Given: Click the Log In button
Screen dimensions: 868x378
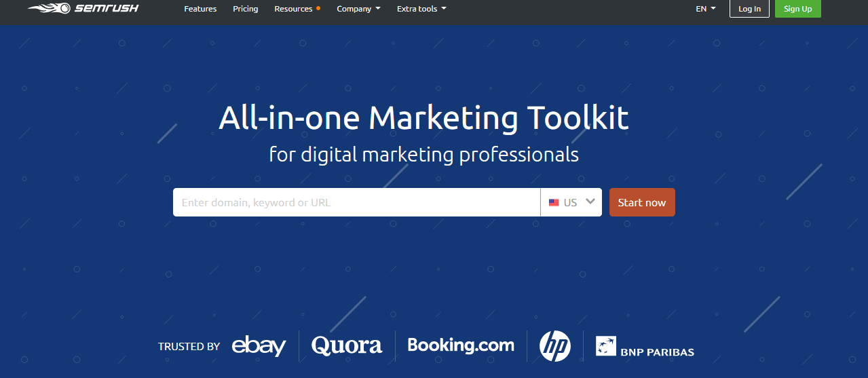Looking at the screenshot, I should tap(749, 9).
